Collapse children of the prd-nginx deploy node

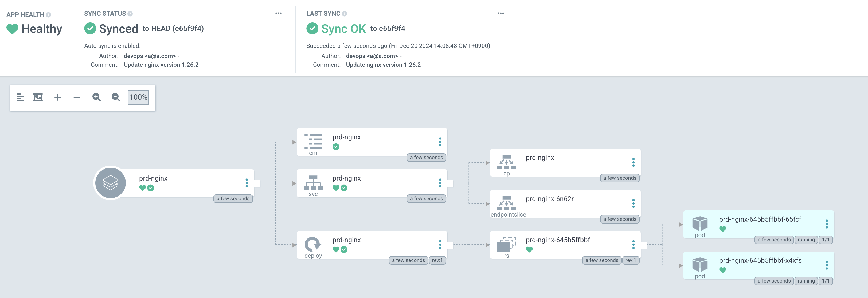(x=450, y=245)
